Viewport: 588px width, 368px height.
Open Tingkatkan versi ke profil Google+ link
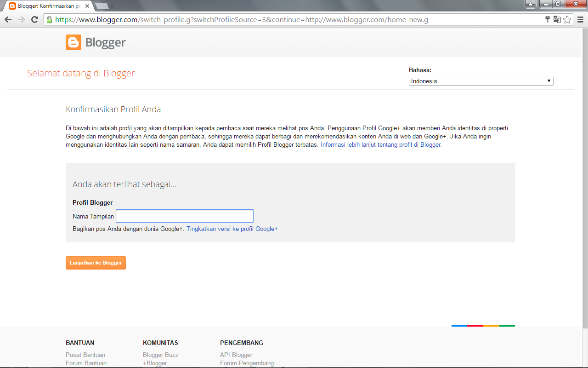pyautogui.click(x=232, y=229)
